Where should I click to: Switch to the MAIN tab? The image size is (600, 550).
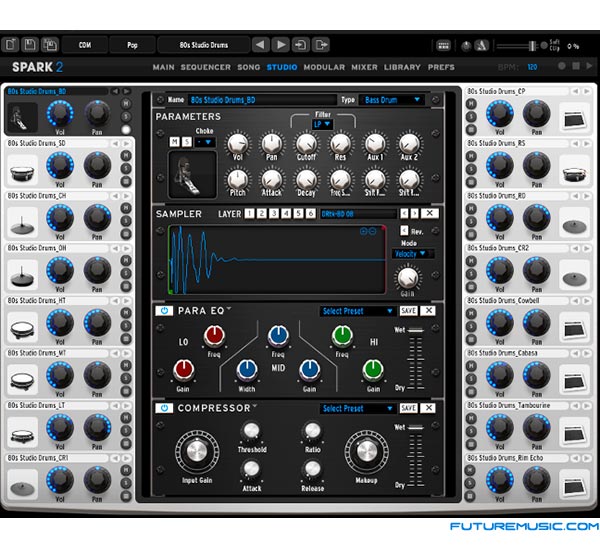(x=163, y=67)
